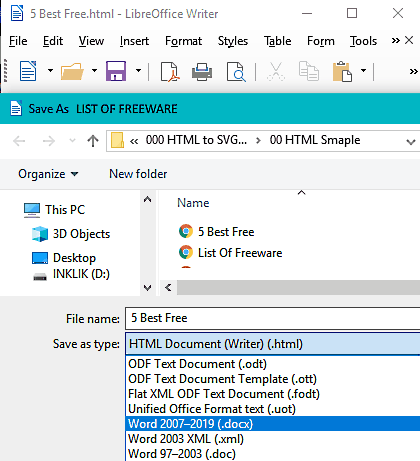Click the Cut scissors icon
Image resolution: width=420 pixels, height=461 pixels.
coord(276,71)
